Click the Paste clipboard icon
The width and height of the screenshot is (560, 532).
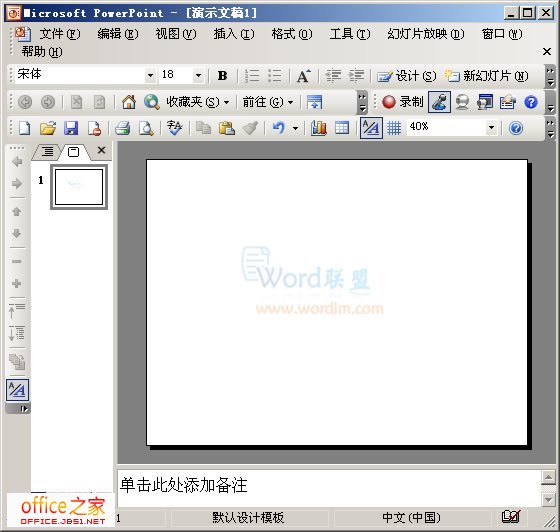tap(227, 128)
